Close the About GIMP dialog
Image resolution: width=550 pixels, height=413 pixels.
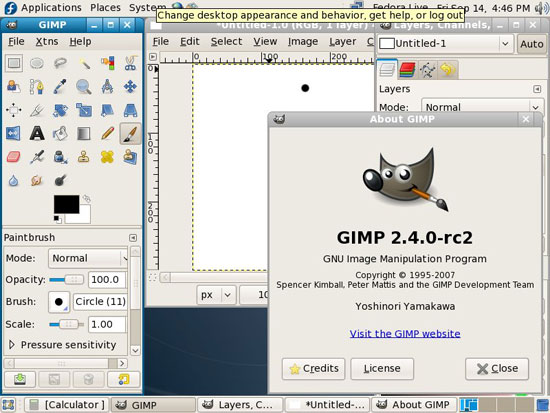point(497,369)
